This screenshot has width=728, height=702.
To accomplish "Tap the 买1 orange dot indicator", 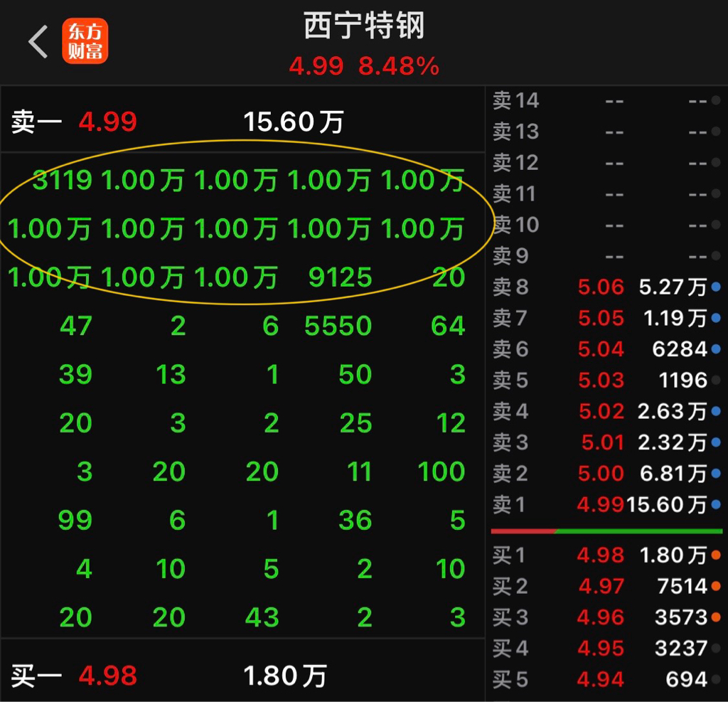I will 716,555.
